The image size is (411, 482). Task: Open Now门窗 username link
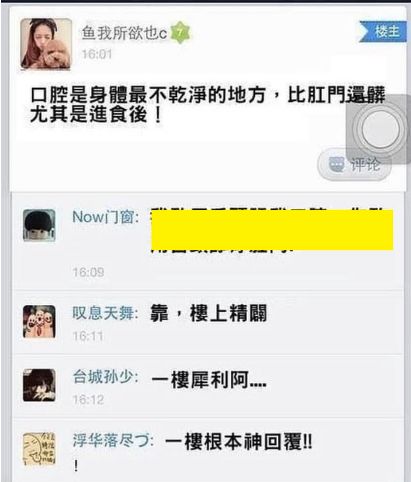pos(106,217)
